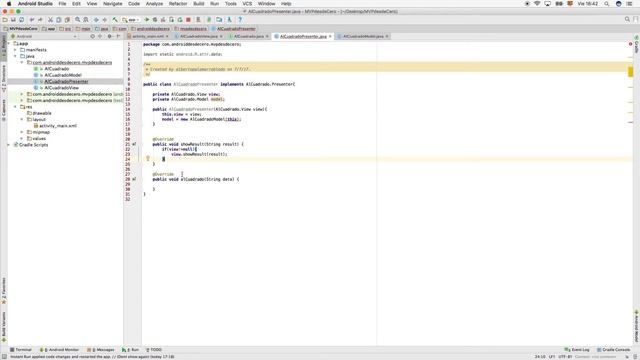Switch to the AlCuadradoModel.java editor tab
640x360 pixels.
point(363,36)
